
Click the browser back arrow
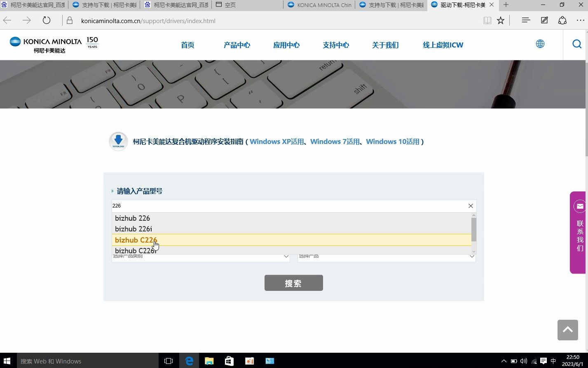pyautogui.click(x=7, y=21)
